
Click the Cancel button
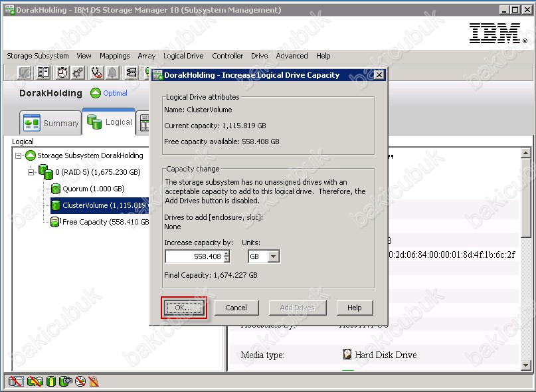click(x=236, y=308)
